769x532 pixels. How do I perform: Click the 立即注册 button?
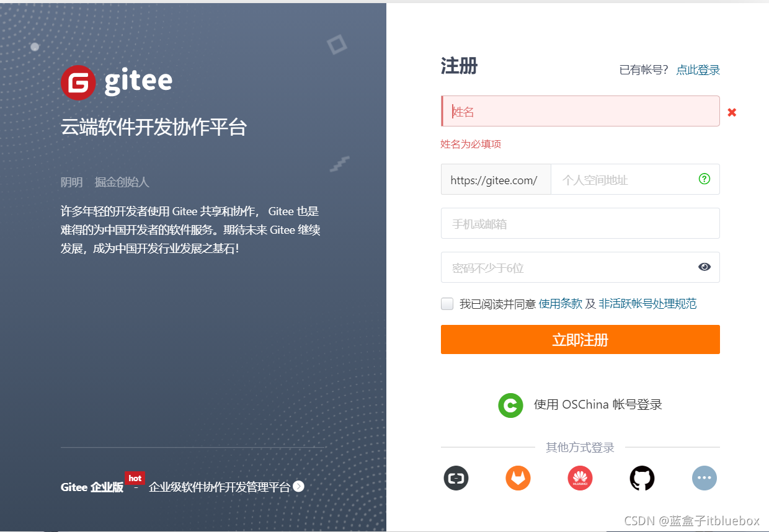coord(580,340)
